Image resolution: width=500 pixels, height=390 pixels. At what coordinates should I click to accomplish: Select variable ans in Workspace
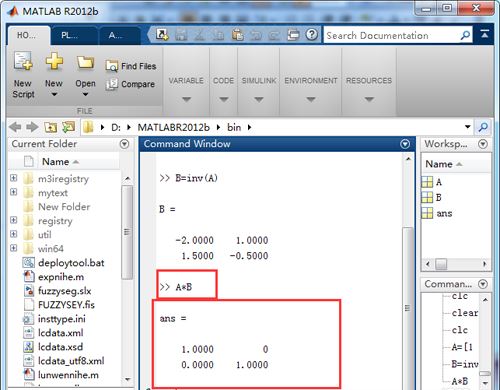[x=437, y=213]
